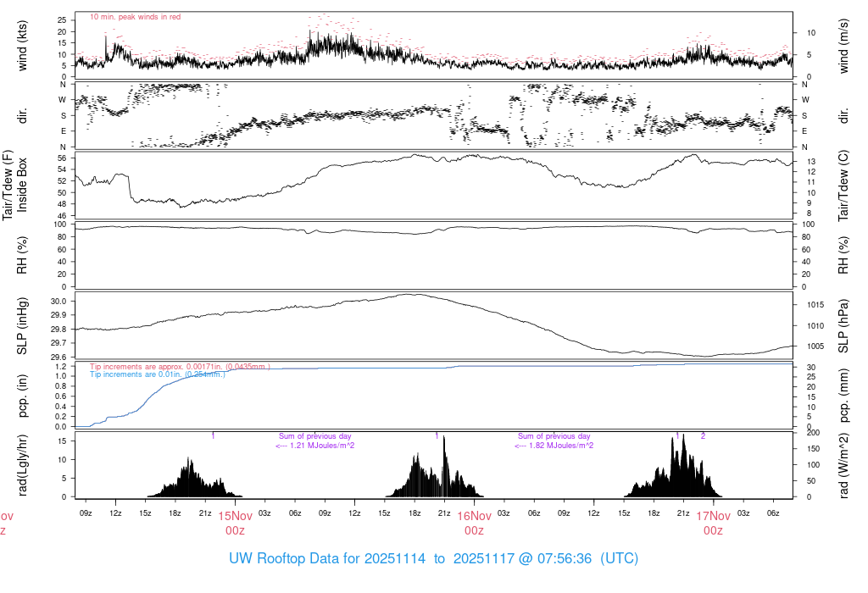Click the "pcp. (in)" axis label
The image size is (868, 593).
pyautogui.click(x=22, y=396)
